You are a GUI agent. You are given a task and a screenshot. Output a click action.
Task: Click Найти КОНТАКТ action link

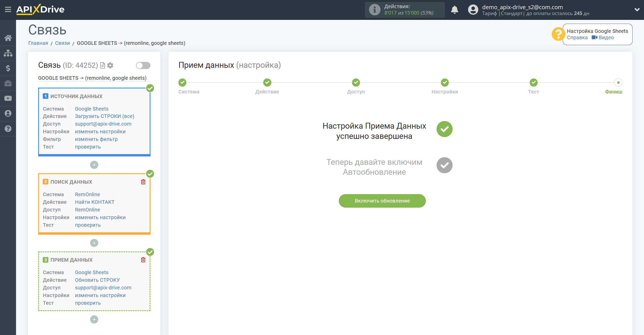pyautogui.click(x=95, y=202)
